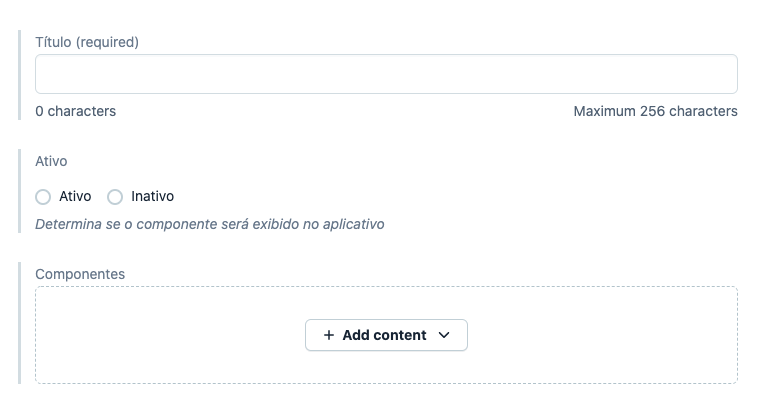Click the Componentes section label
762x417 pixels.
80,273
